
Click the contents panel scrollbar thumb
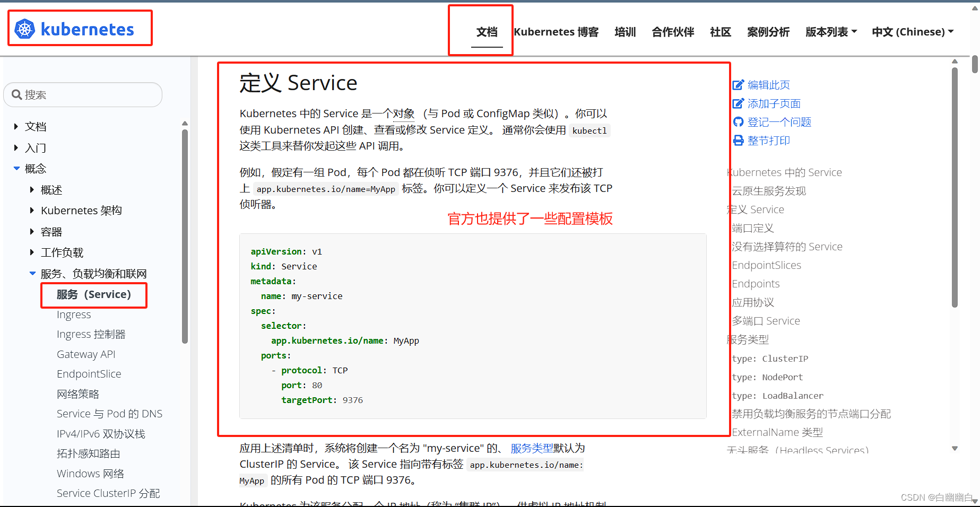tap(955, 187)
